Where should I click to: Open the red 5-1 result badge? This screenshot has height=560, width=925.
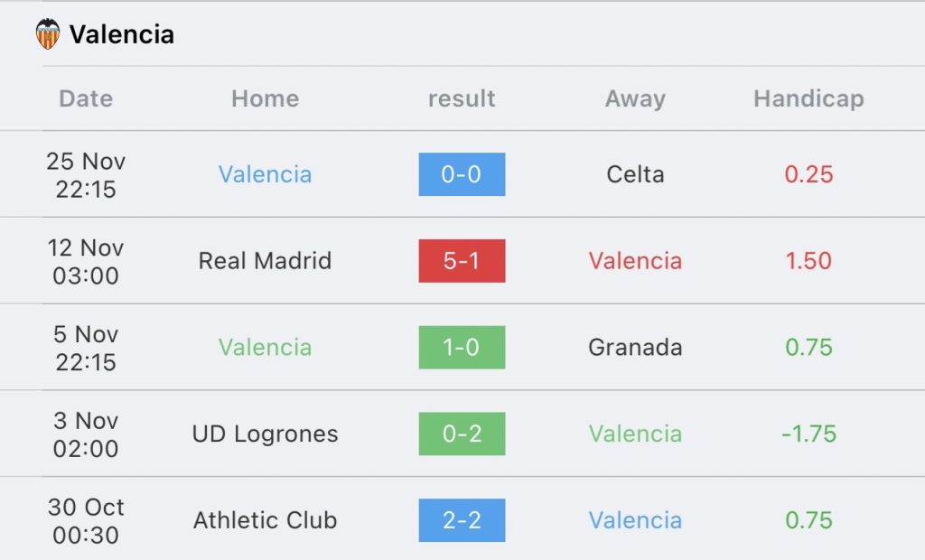coord(462,261)
